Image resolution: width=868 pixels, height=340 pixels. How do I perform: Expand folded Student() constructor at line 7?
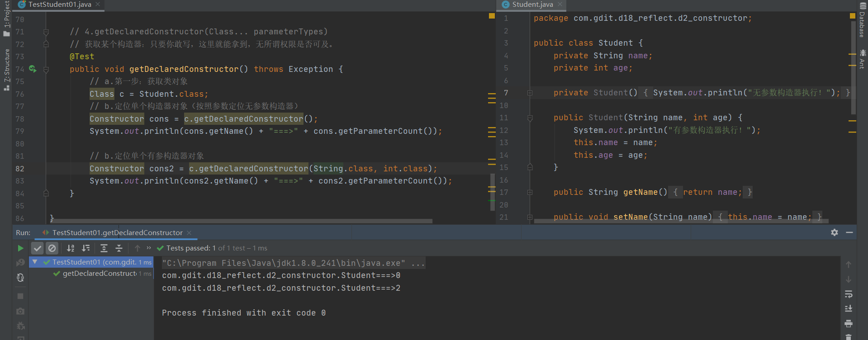point(530,93)
